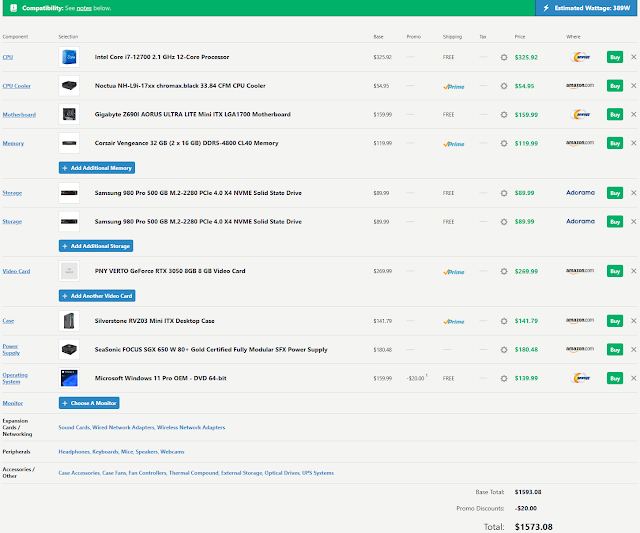This screenshot has height=533, width=640.
Task: Open the CPU component link
Action: coord(8,57)
